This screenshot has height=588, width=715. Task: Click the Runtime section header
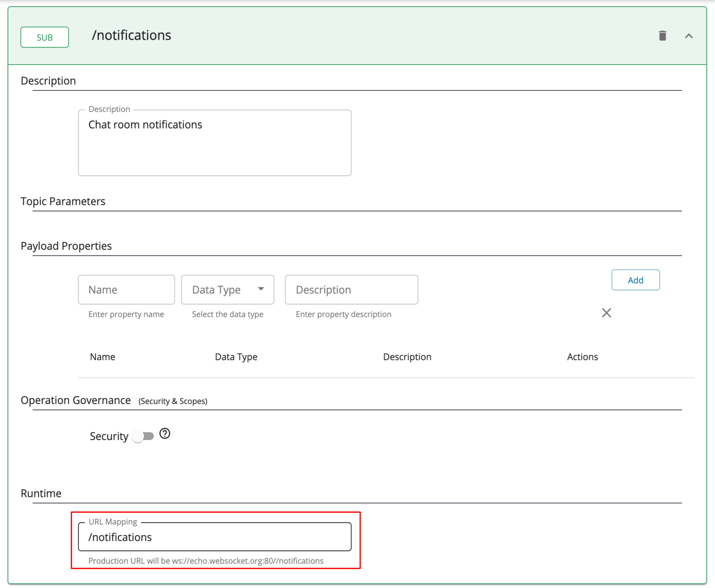(41, 493)
